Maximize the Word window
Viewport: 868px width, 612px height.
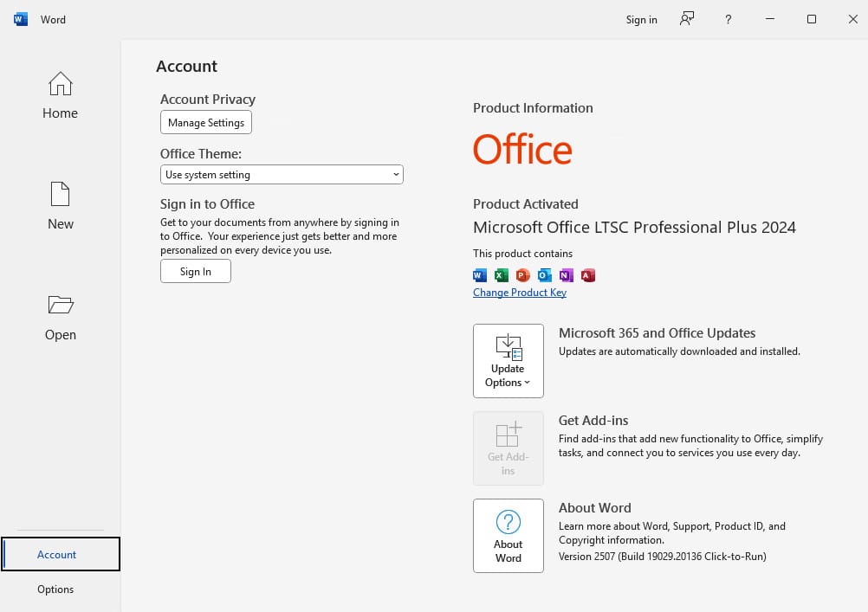tap(812, 19)
